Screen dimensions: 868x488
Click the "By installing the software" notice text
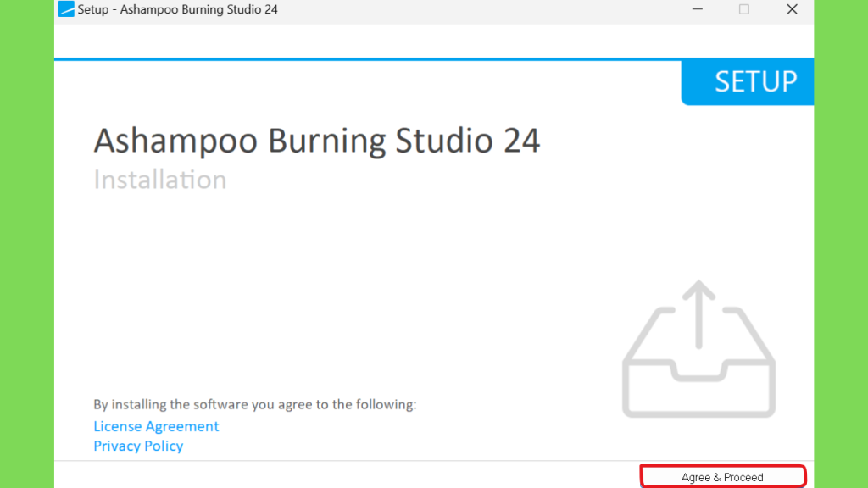(254, 404)
